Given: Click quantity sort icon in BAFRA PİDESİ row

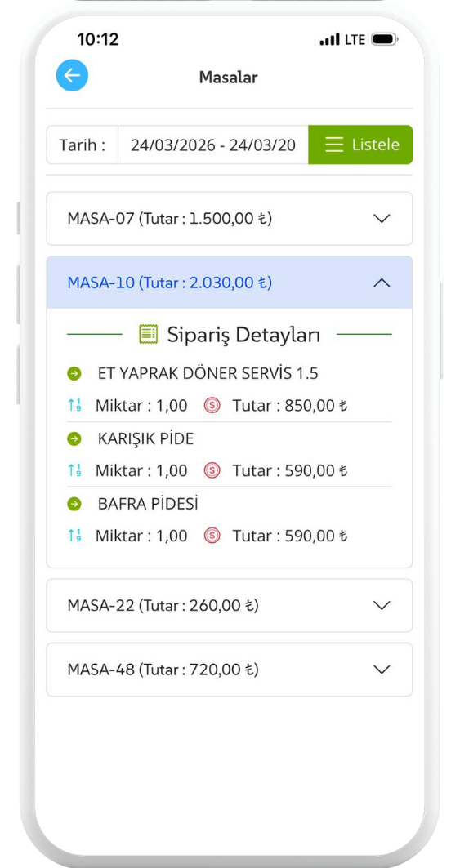Looking at the screenshot, I should [x=74, y=536].
